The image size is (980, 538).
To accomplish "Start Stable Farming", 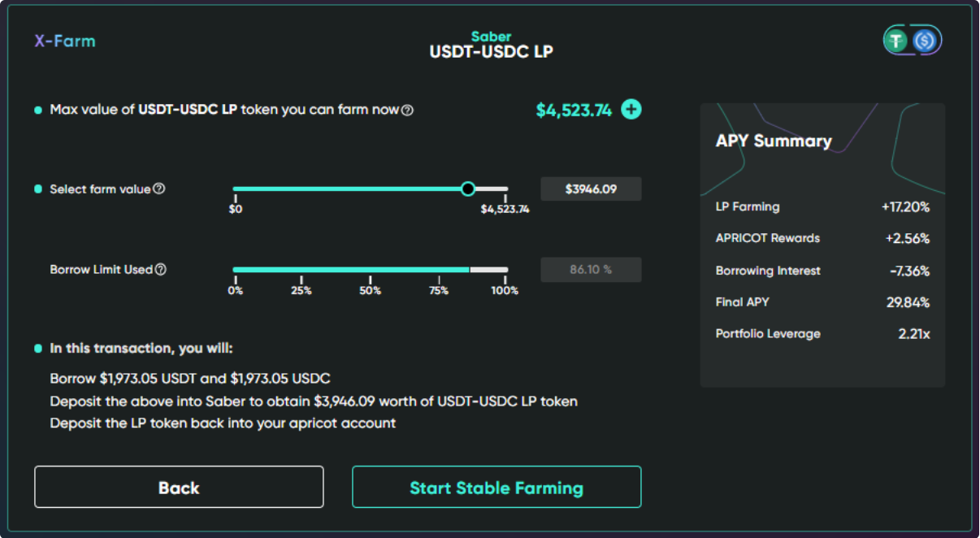I will pos(497,487).
